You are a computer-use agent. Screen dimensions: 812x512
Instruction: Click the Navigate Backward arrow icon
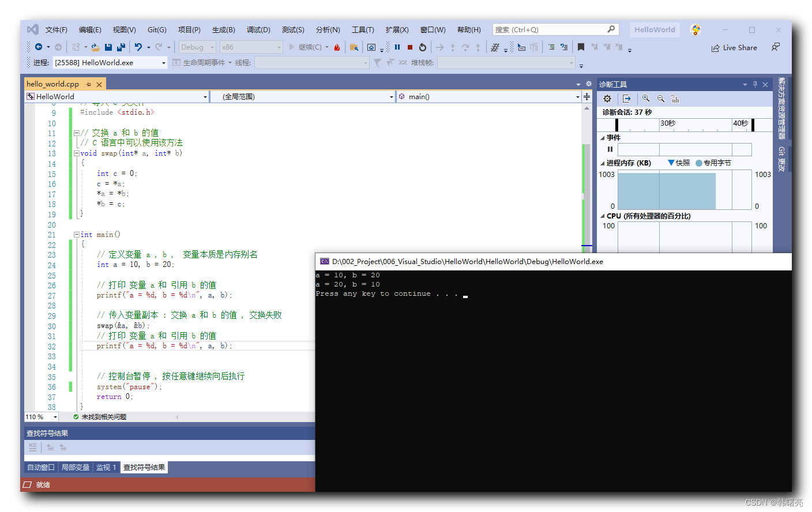tap(39, 47)
